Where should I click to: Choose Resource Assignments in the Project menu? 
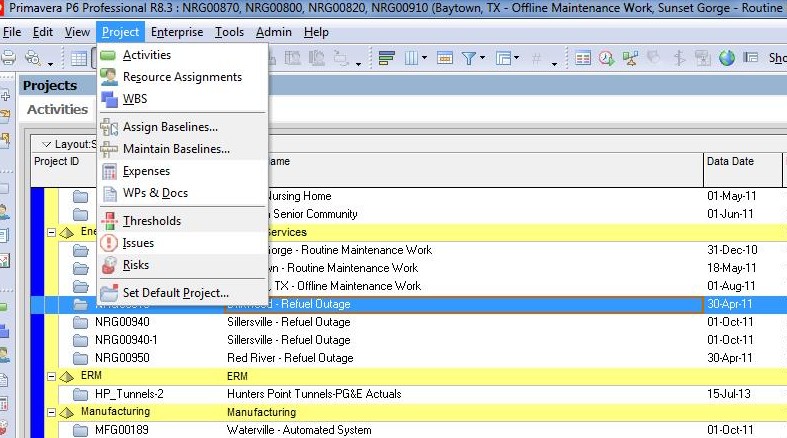click(182, 77)
